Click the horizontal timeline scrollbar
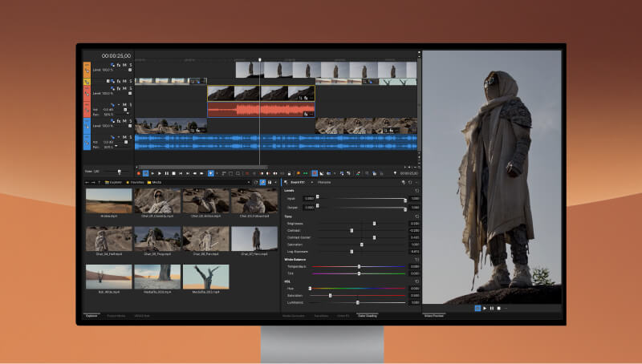 203,167
